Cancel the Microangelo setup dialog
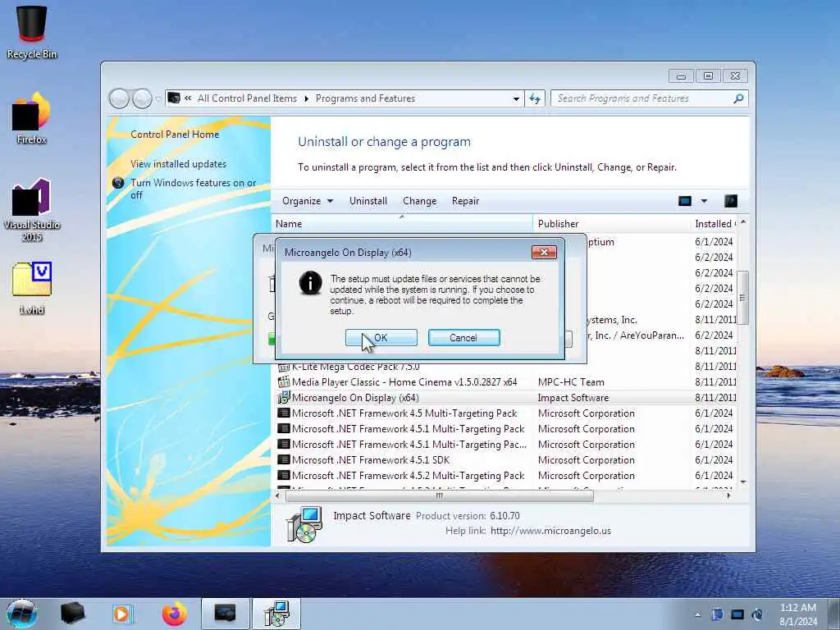Viewport: 840px width, 630px height. click(463, 337)
